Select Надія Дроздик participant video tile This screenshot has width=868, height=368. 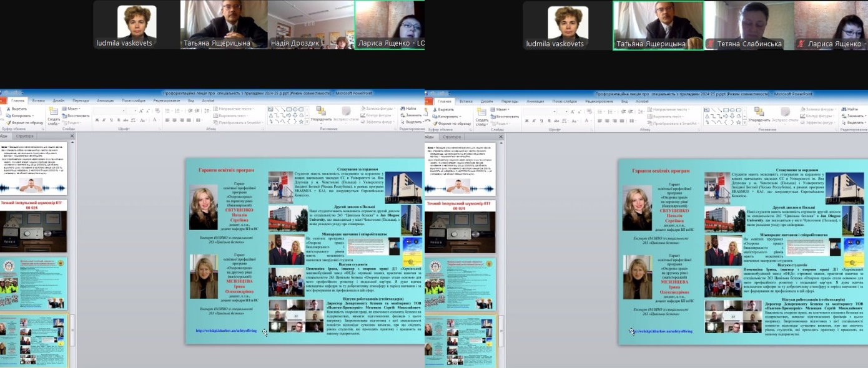click(310, 25)
